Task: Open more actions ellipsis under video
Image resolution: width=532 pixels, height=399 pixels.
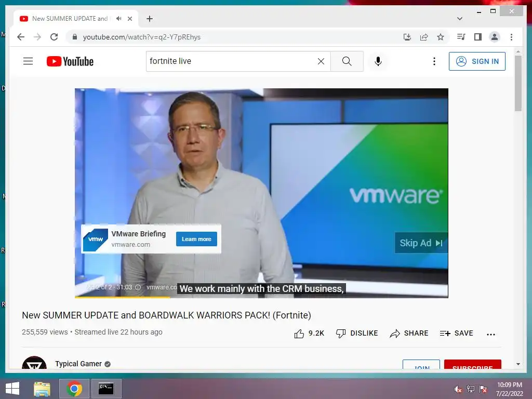Action: (490, 334)
